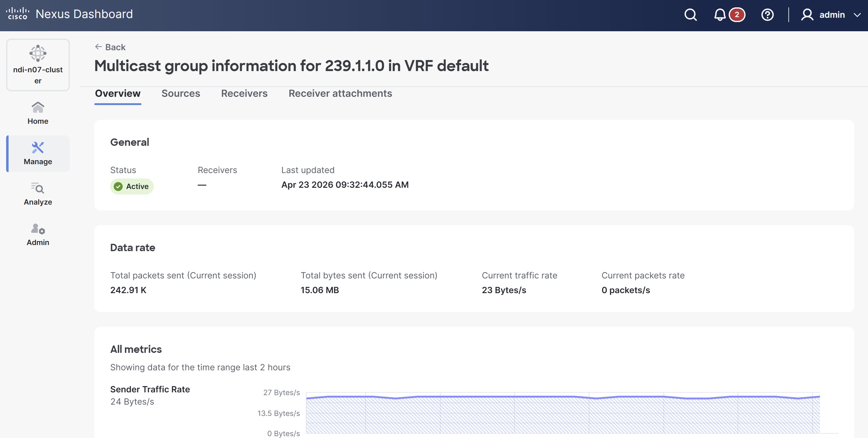Click the Nexus Dashboard title
This screenshot has height=438, width=868.
tap(84, 14)
